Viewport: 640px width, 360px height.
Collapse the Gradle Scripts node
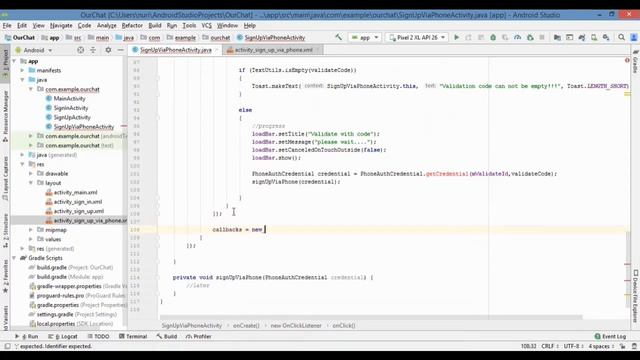coord(15,258)
